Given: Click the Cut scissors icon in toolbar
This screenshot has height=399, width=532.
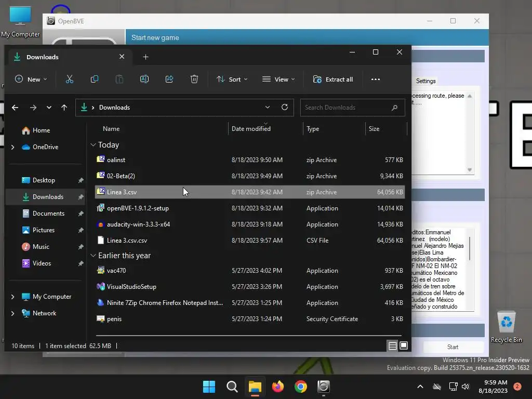Looking at the screenshot, I should pos(70,79).
